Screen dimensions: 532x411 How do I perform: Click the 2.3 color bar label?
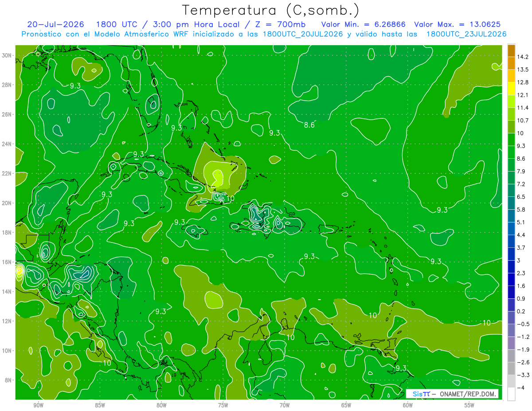(522, 273)
